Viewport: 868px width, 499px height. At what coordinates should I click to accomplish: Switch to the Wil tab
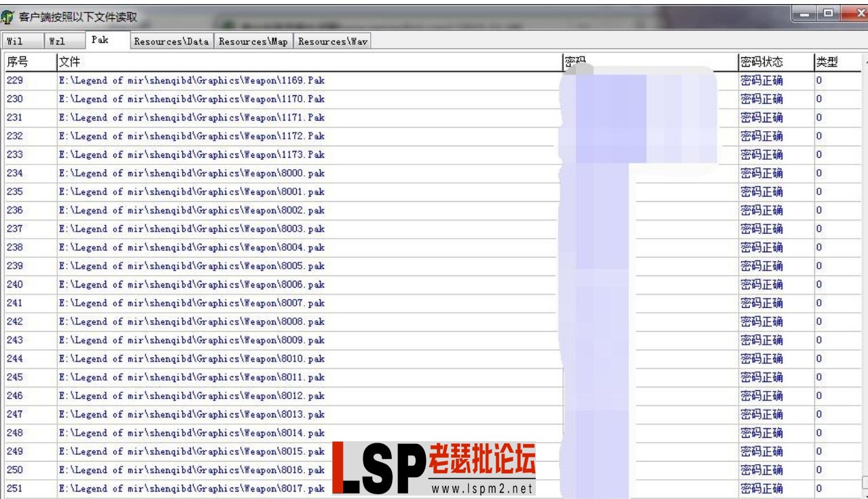tap(22, 41)
